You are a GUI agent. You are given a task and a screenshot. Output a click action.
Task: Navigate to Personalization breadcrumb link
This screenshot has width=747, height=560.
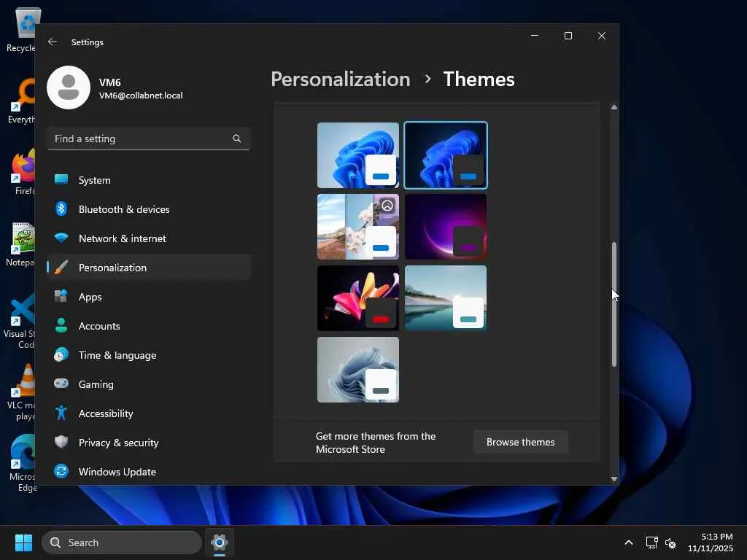pos(340,79)
